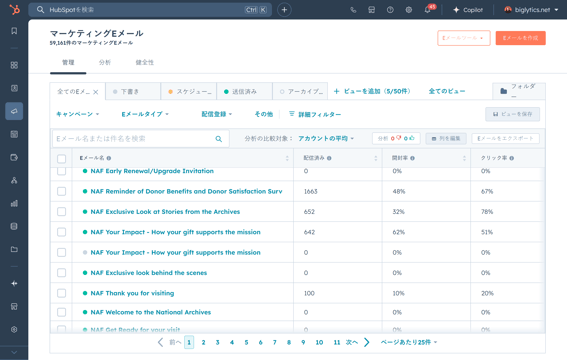
Task: Open NAF Exclusive Look at Stories from the Archives
Action: pos(165,212)
